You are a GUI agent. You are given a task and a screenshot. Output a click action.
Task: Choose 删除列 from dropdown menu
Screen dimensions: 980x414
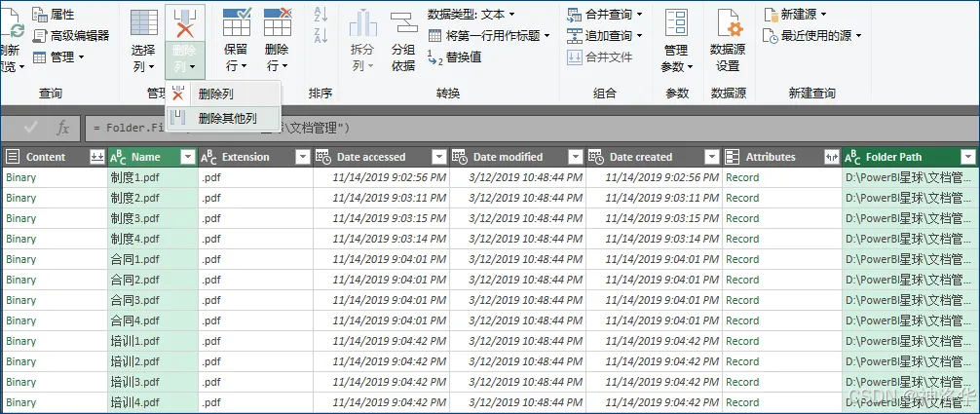[224, 94]
